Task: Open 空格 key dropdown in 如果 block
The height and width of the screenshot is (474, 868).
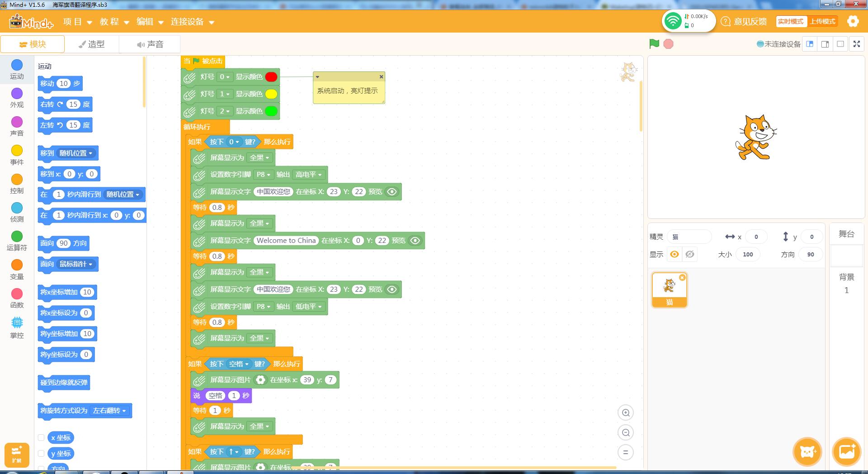Action: (x=239, y=364)
